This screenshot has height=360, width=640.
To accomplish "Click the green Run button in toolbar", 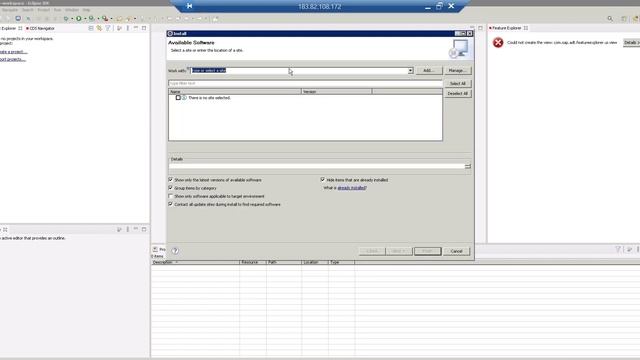I will click(x=79, y=19).
